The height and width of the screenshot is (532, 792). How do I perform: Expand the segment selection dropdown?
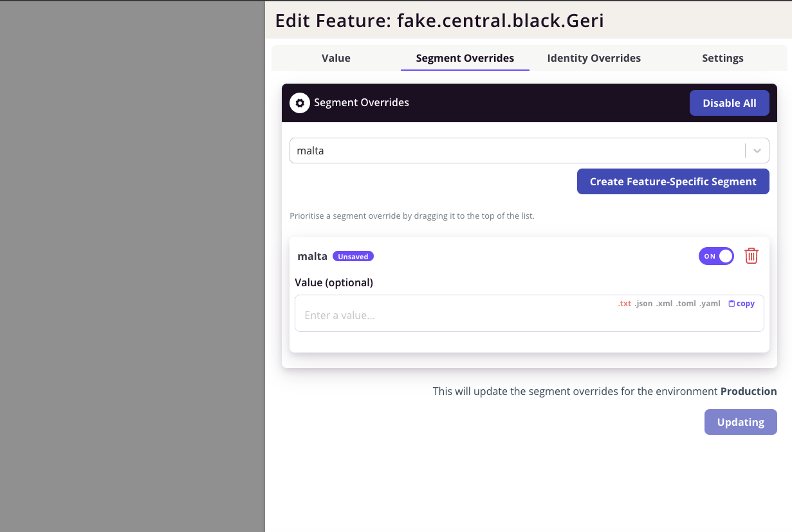757,150
